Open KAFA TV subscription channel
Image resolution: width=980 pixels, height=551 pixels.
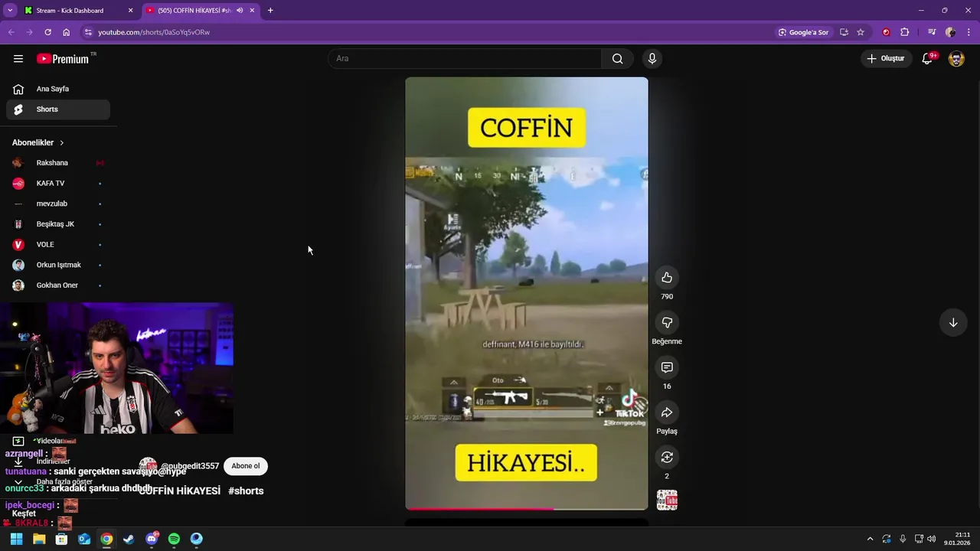tap(58, 184)
